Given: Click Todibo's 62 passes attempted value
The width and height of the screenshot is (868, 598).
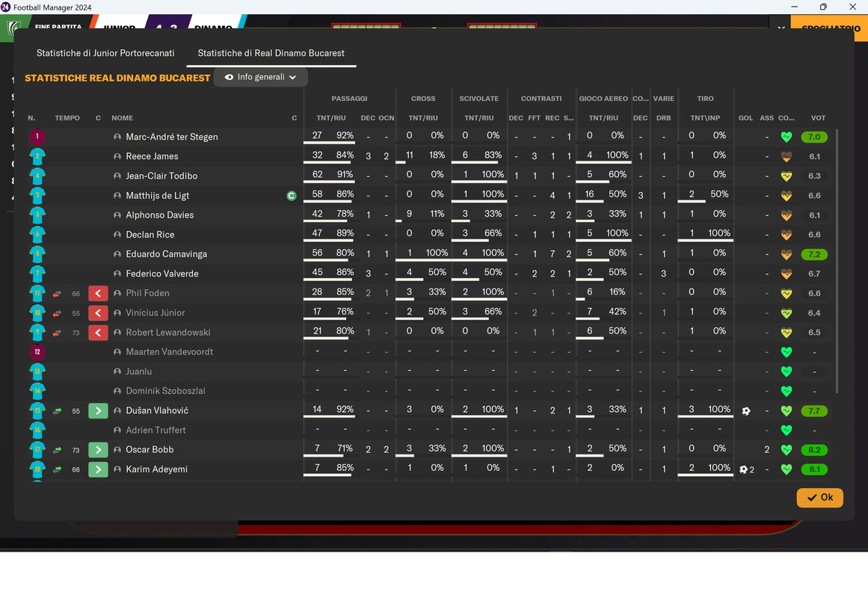Looking at the screenshot, I should point(317,174).
